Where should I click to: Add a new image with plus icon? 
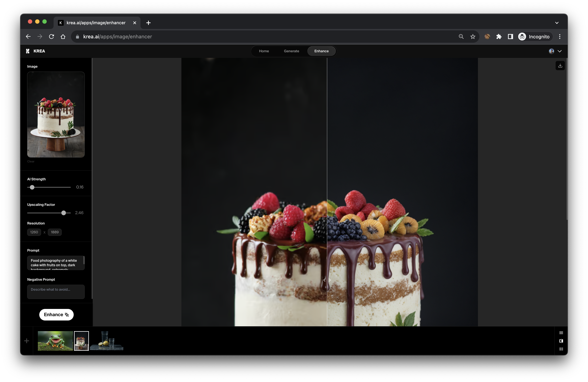27,341
